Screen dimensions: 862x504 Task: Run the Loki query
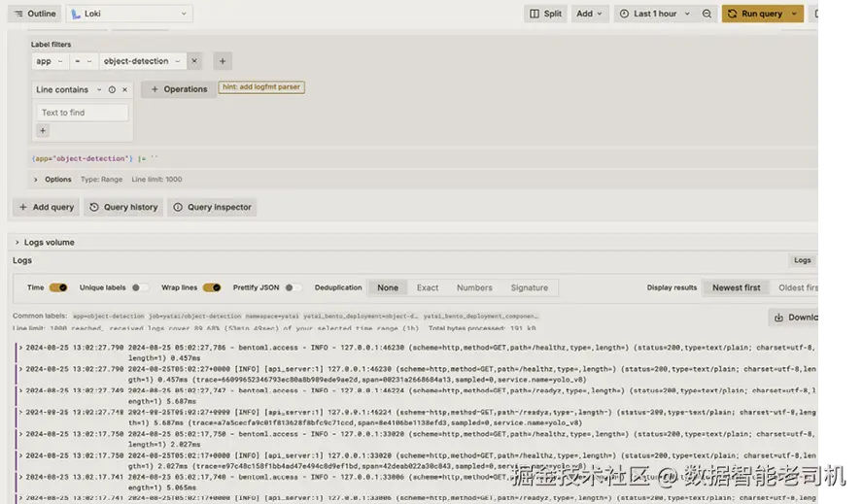pyautogui.click(x=755, y=14)
